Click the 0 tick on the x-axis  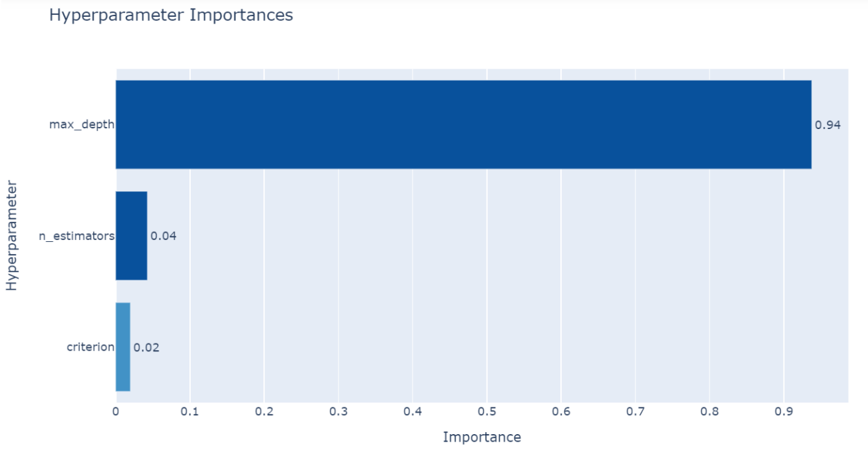coord(116,411)
